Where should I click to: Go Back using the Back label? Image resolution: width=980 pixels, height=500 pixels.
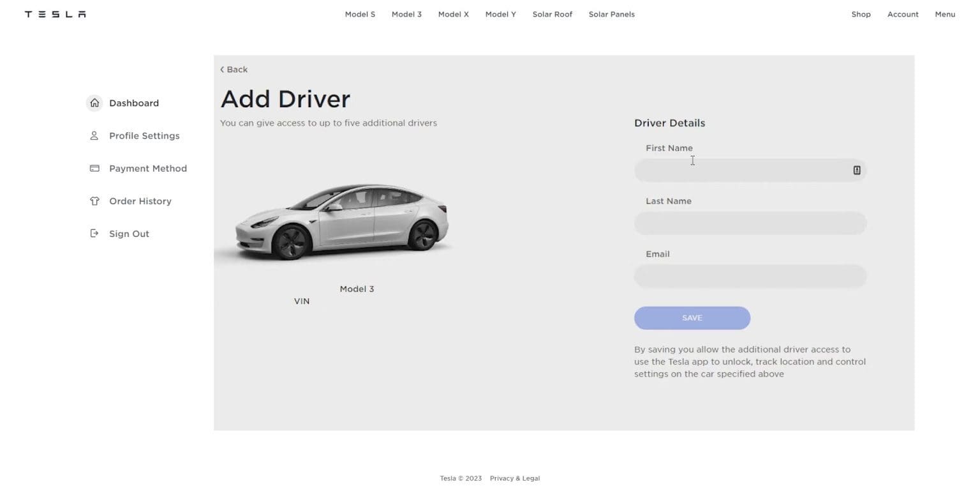pyautogui.click(x=237, y=69)
